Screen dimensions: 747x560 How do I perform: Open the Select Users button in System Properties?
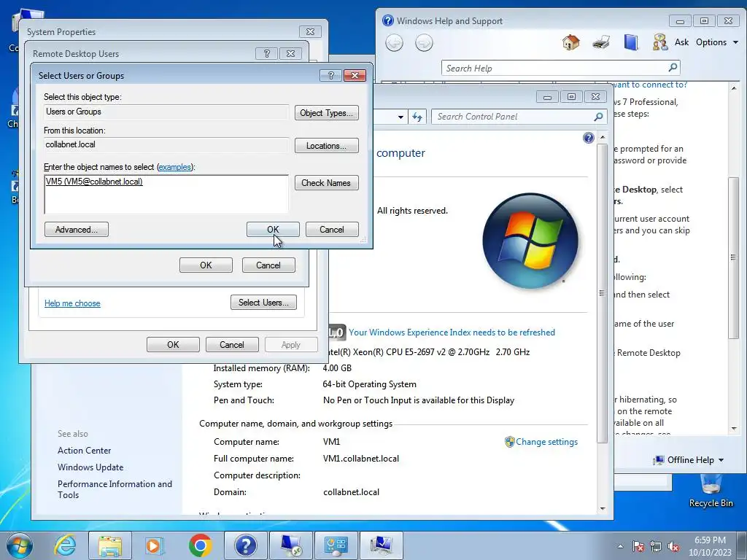pos(263,303)
